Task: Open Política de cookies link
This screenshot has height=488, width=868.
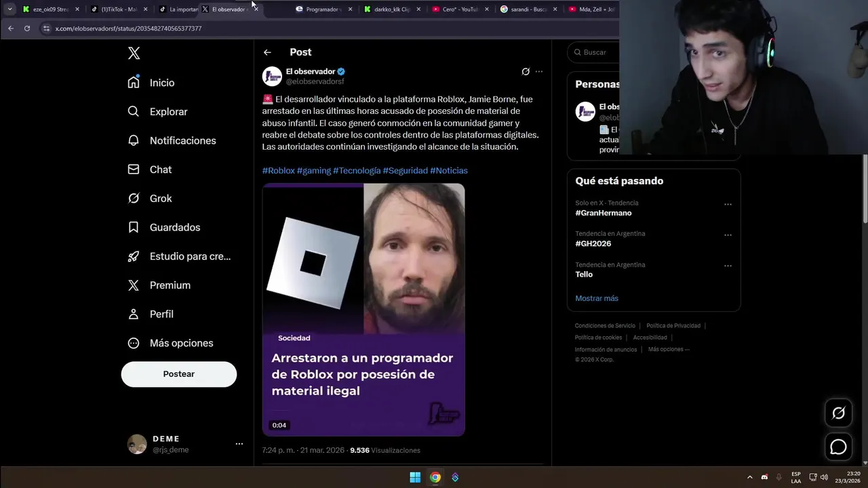Action: pyautogui.click(x=598, y=338)
